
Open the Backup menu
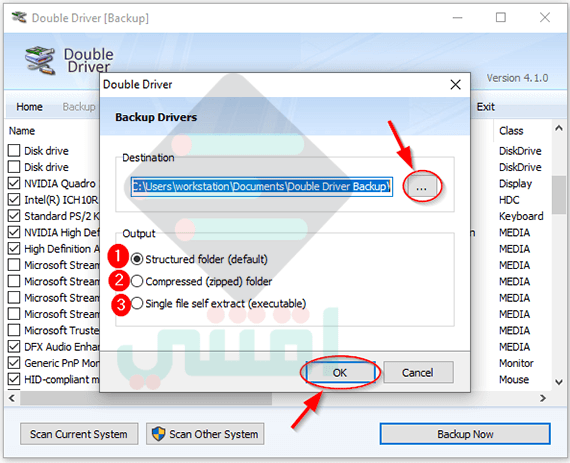(x=79, y=107)
